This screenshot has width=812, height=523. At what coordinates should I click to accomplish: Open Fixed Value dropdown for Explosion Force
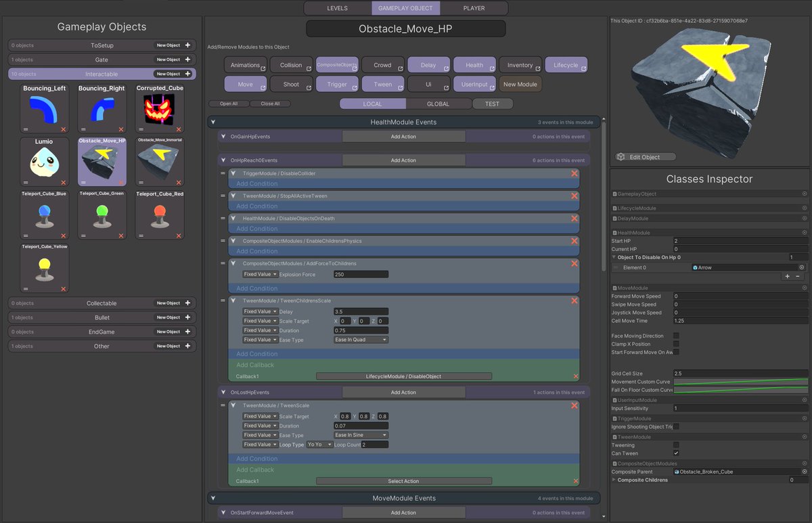tap(260, 274)
